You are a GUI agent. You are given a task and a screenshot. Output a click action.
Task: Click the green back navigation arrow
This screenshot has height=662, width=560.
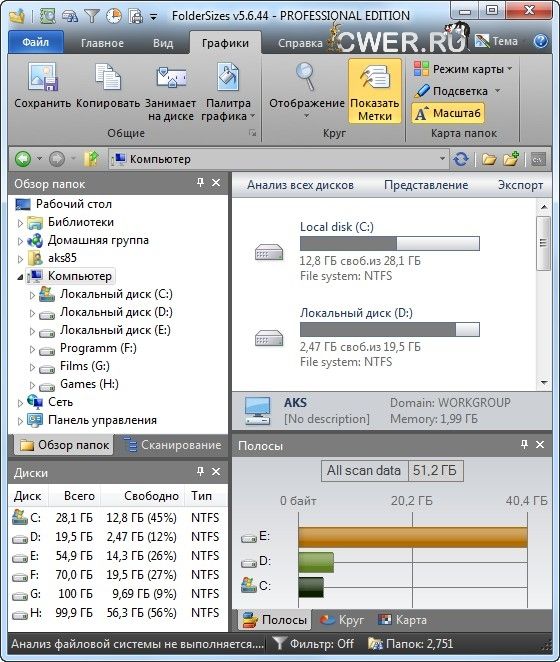click(x=23, y=159)
